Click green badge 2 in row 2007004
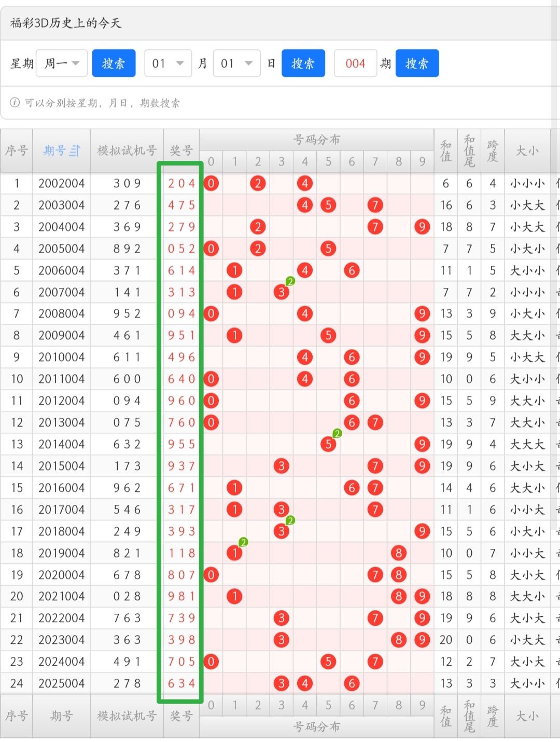560x742 pixels. 290,281
